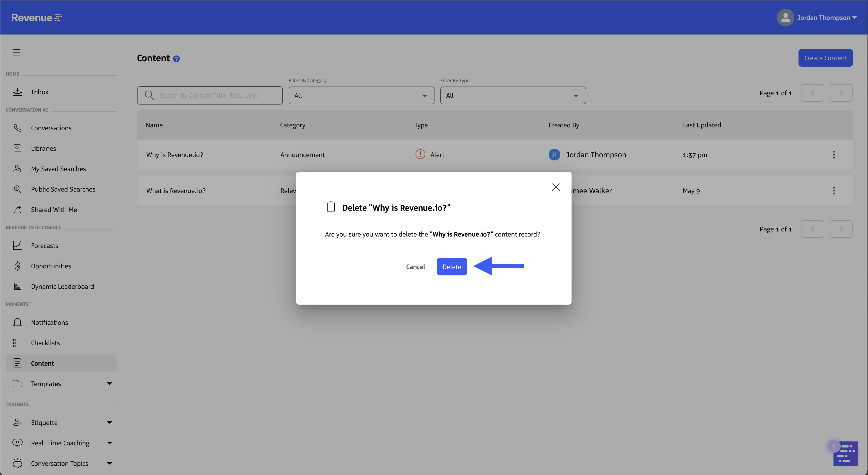
Task: Go to the Notifications menu item
Action: coord(61,322)
